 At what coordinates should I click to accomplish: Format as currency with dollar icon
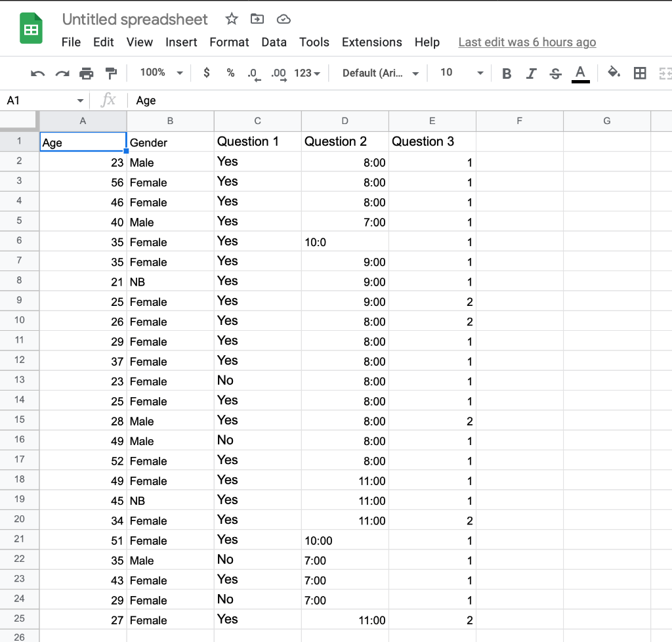click(x=207, y=73)
